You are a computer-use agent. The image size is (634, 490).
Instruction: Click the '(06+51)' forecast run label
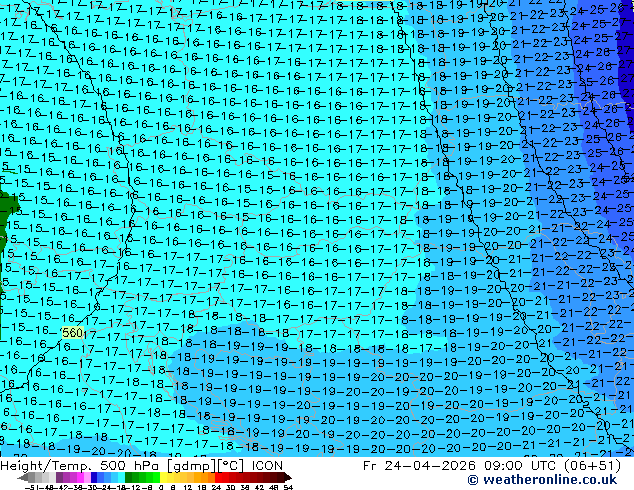coord(592,466)
